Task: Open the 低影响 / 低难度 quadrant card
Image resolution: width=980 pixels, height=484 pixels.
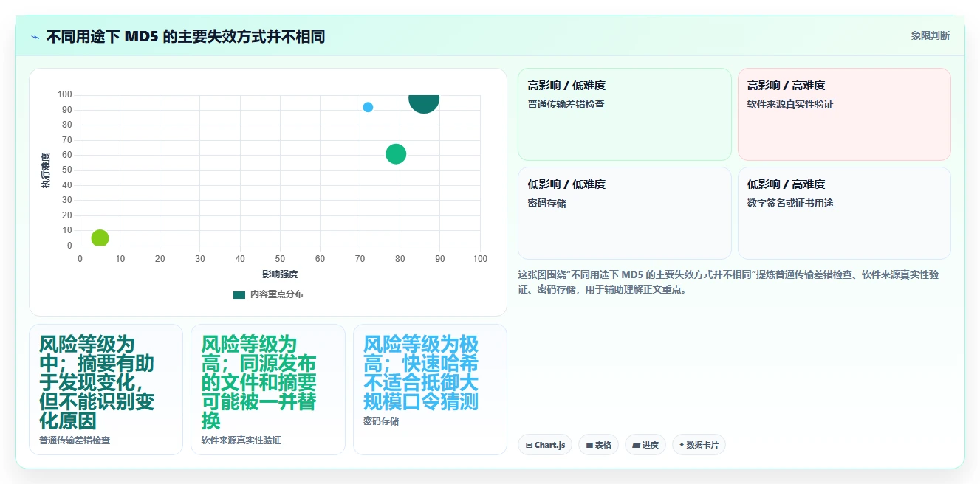Action: 625,213
